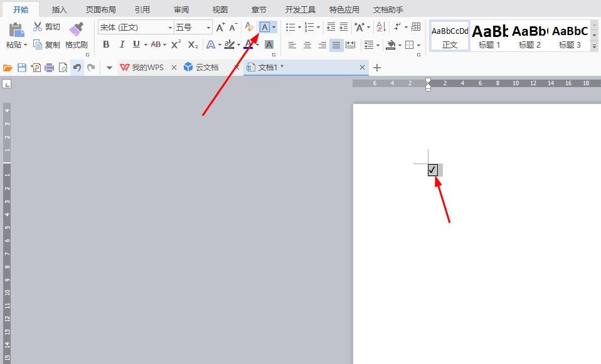Viewport: 601px width, 364px height.
Task: Click the font color button
Action: tap(248, 44)
